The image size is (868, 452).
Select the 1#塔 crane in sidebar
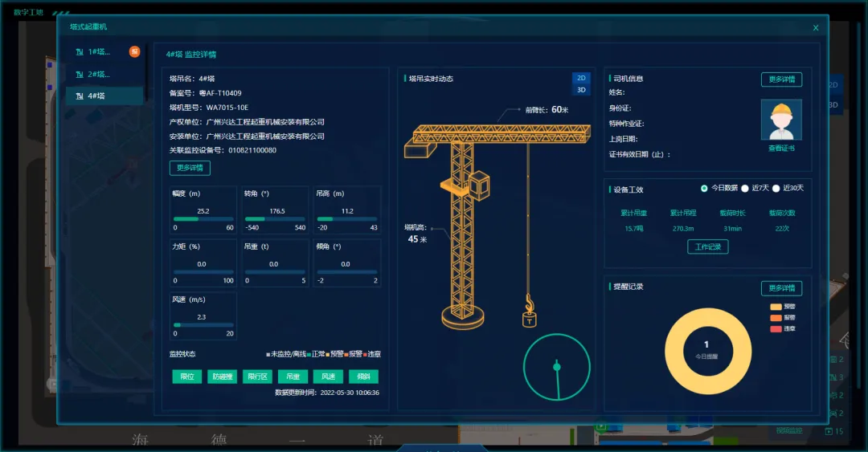104,52
